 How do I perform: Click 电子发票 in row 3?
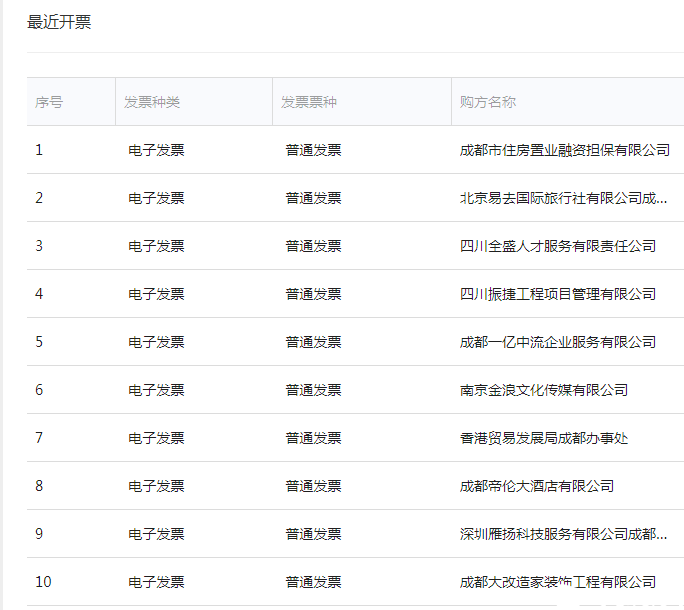(x=156, y=246)
